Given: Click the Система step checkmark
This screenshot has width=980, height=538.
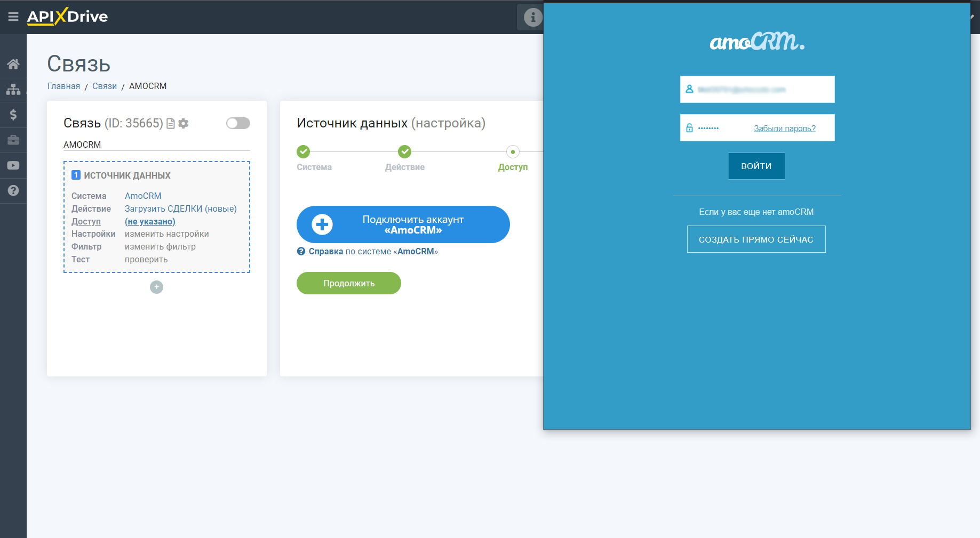Looking at the screenshot, I should coord(303,151).
